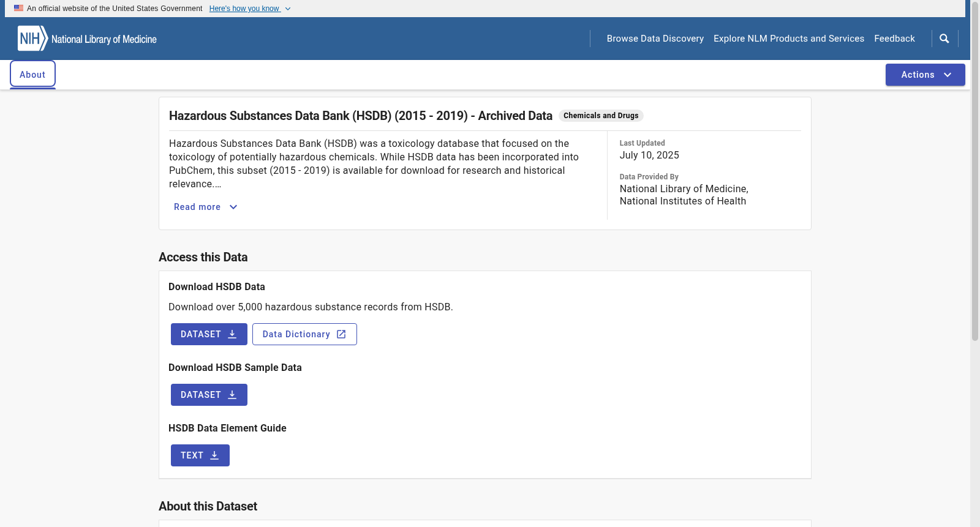
Task: Open Explore NLM Products and Services
Action: tap(789, 39)
